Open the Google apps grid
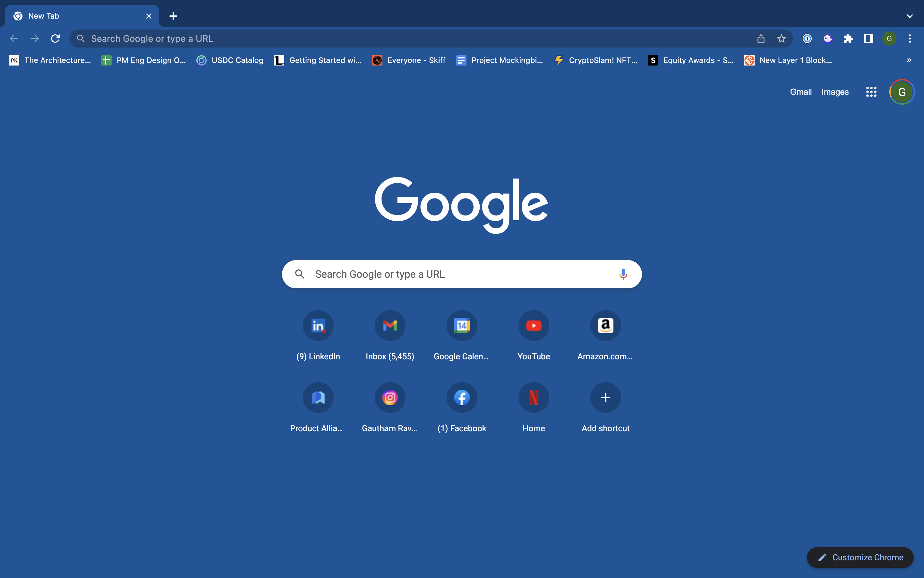Viewport: 924px width, 578px height. 871,92
